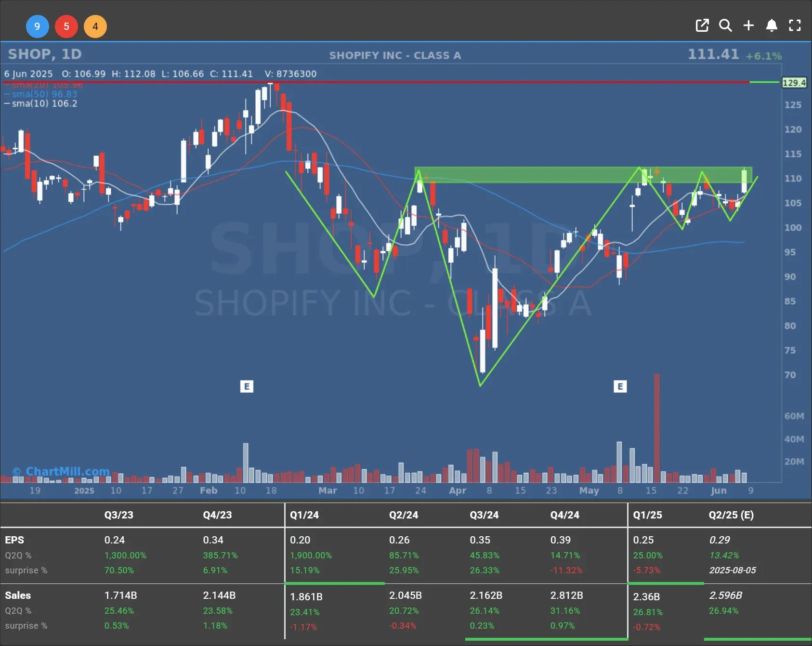Select the 70.50% EPS surprise value
Image resolution: width=812 pixels, height=646 pixels.
point(119,570)
